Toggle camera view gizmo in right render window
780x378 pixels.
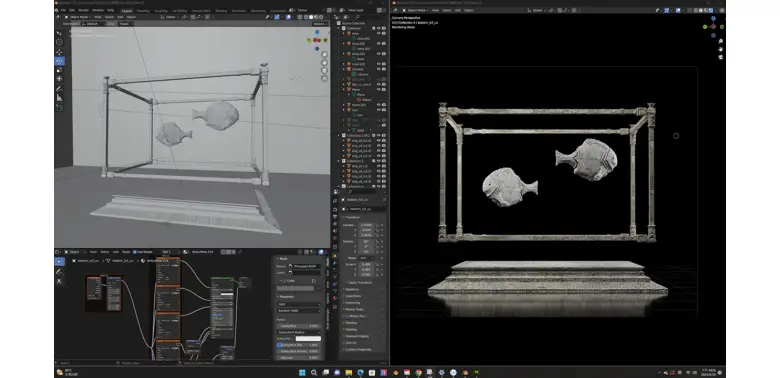click(720, 57)
